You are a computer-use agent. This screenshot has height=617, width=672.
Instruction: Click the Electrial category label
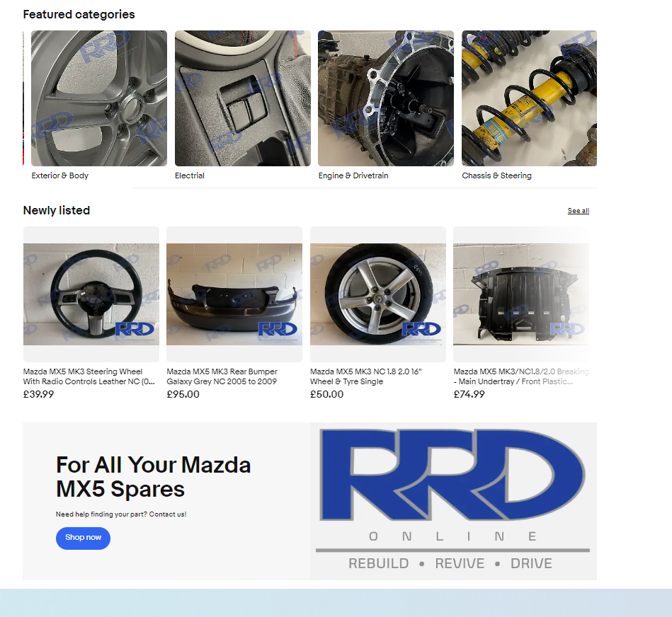pos(190,175)
